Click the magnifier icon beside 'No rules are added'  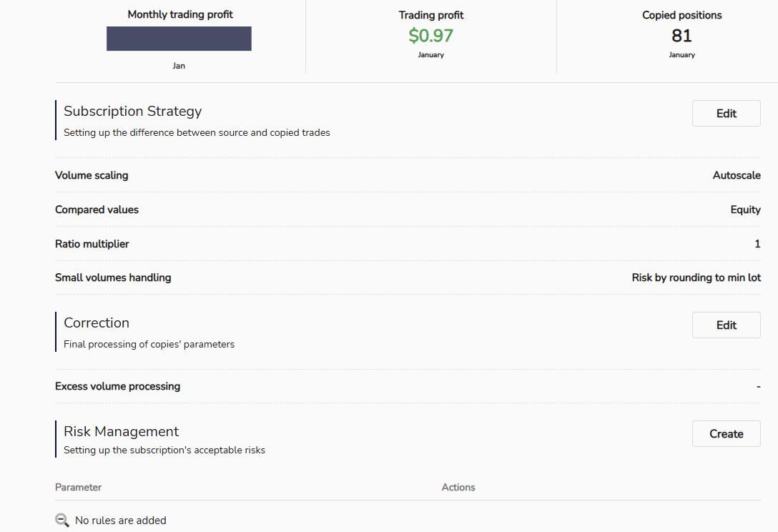pyautogui.click(x=62, y=520)
